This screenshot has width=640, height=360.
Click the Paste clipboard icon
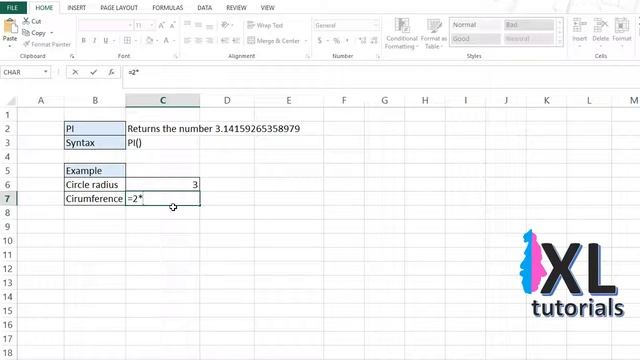click(10, 27)
